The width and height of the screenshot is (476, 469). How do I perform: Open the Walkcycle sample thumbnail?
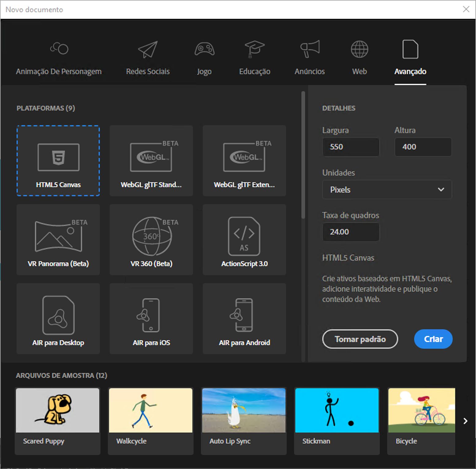tap(151, 410)
